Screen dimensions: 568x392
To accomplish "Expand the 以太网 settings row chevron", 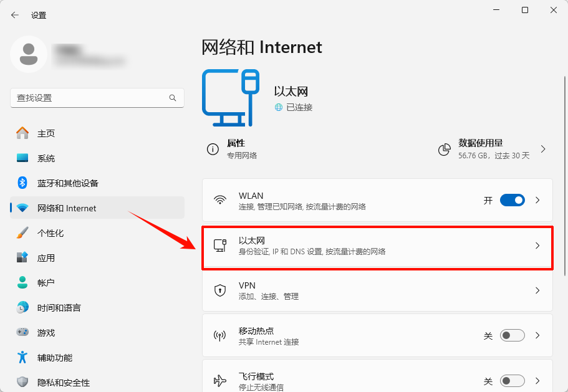I will [537, 247].
